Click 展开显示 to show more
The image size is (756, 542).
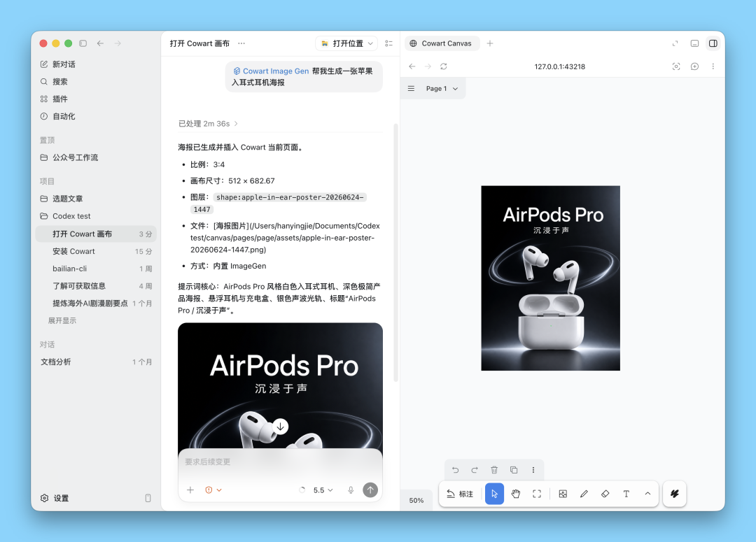62,320
